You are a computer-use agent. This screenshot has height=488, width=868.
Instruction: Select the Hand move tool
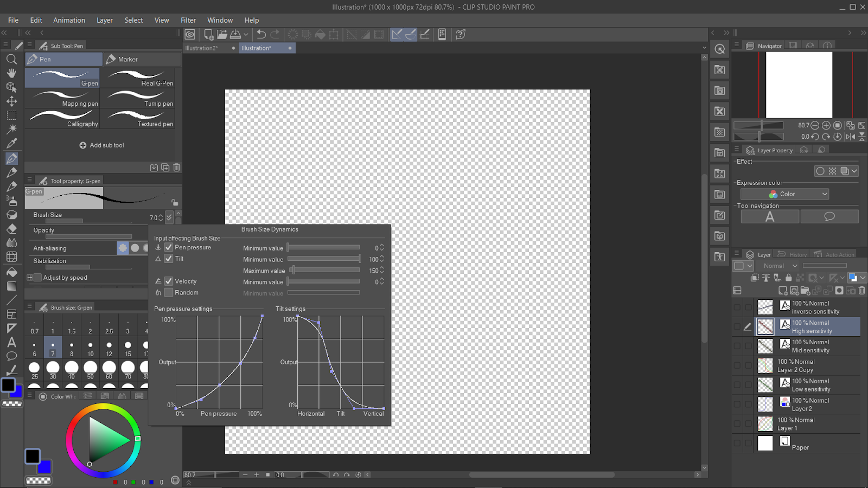point(11,73)
